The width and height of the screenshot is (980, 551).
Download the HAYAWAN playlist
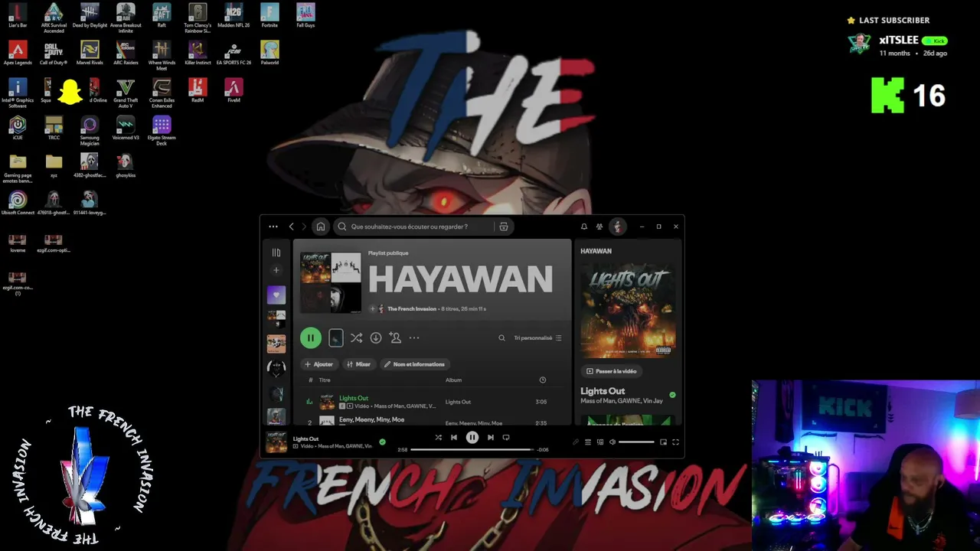(x=376, y=337)
